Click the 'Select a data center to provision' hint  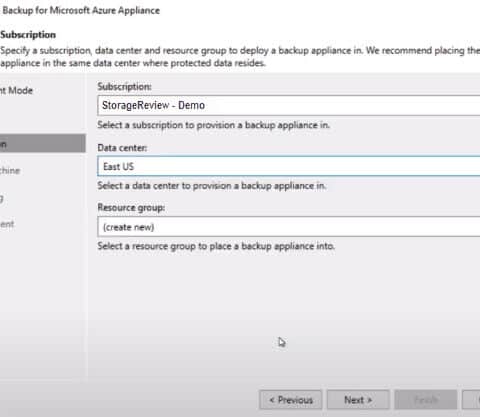(212, 186)
